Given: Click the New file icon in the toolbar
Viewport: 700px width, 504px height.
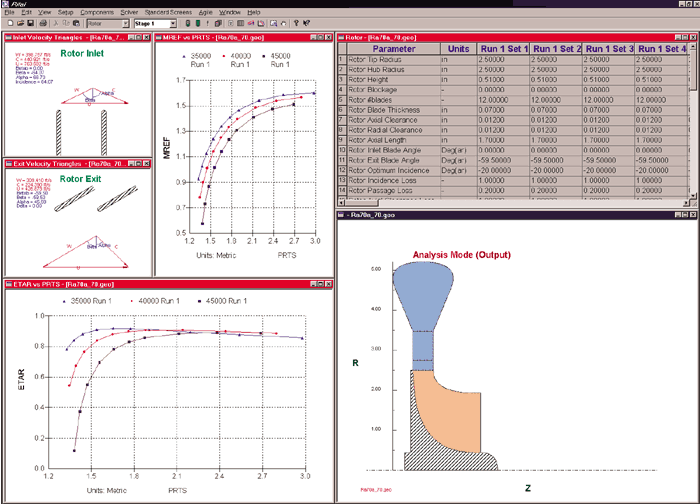Looking at the screenshot, I should click(x=10, y=23).
